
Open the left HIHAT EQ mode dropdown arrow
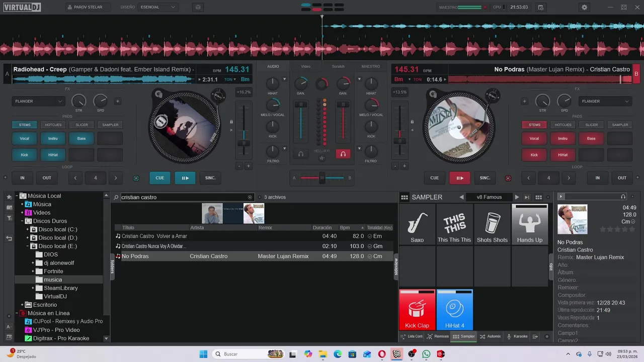click(284, 79)
